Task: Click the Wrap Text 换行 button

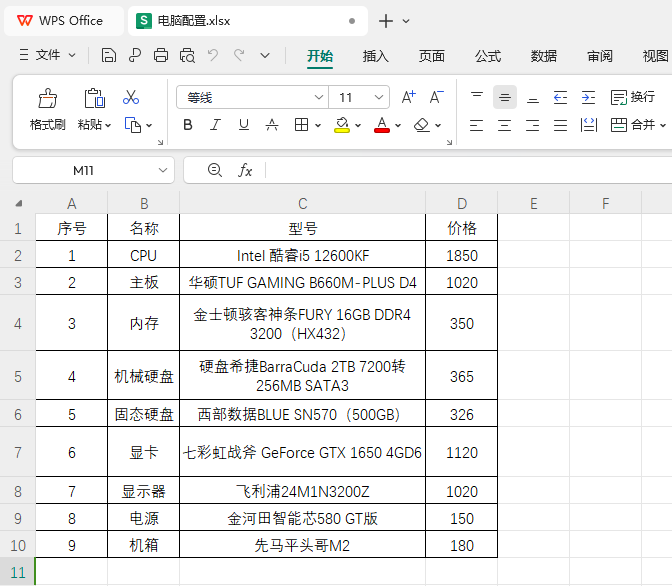Action: pos(633,97)
